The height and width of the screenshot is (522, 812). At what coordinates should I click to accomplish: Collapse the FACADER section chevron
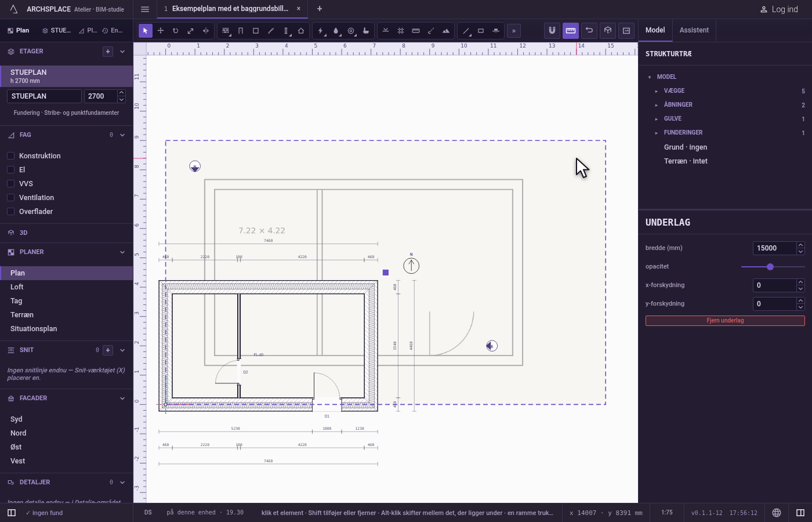122,398
